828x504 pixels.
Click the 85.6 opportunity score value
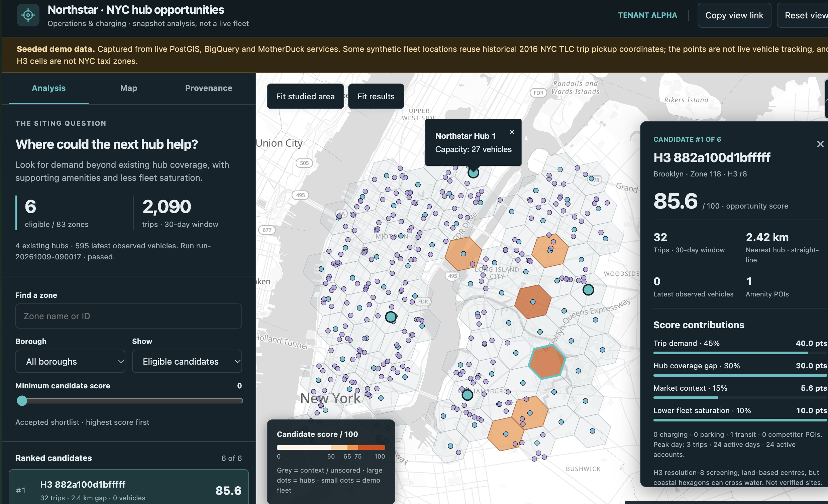click(x=676, y=201)
